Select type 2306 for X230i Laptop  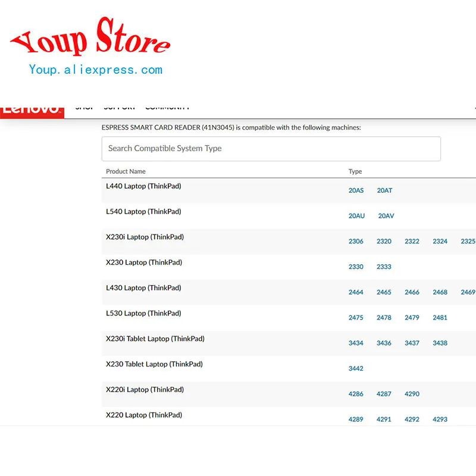[x=356, y=242]
